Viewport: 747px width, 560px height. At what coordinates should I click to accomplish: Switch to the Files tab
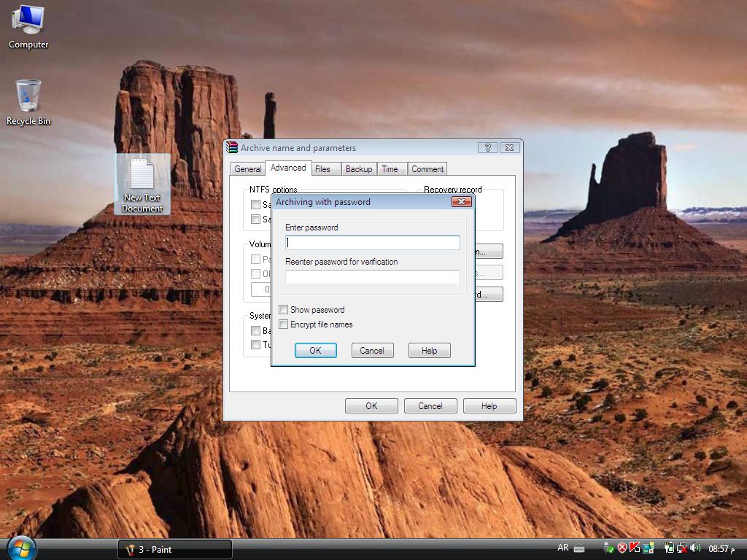[322, 169]
